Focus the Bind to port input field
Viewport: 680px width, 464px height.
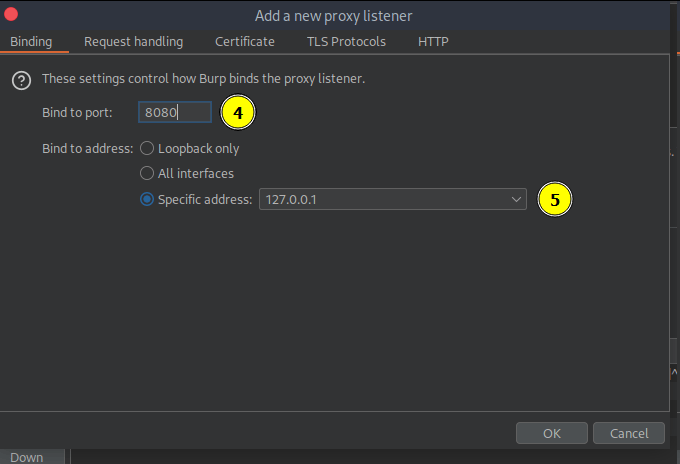pos(174,113)
